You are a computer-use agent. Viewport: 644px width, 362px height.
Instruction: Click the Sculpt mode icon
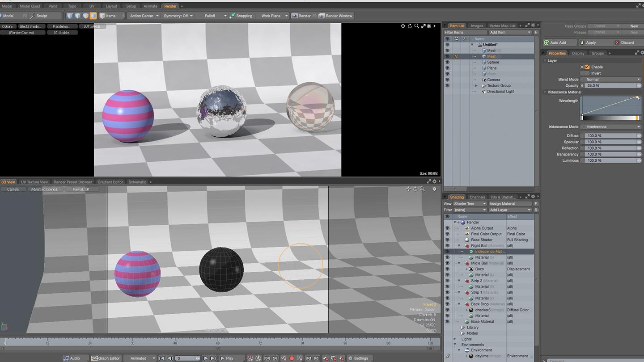pyautogui.click(x=33, y=16)
